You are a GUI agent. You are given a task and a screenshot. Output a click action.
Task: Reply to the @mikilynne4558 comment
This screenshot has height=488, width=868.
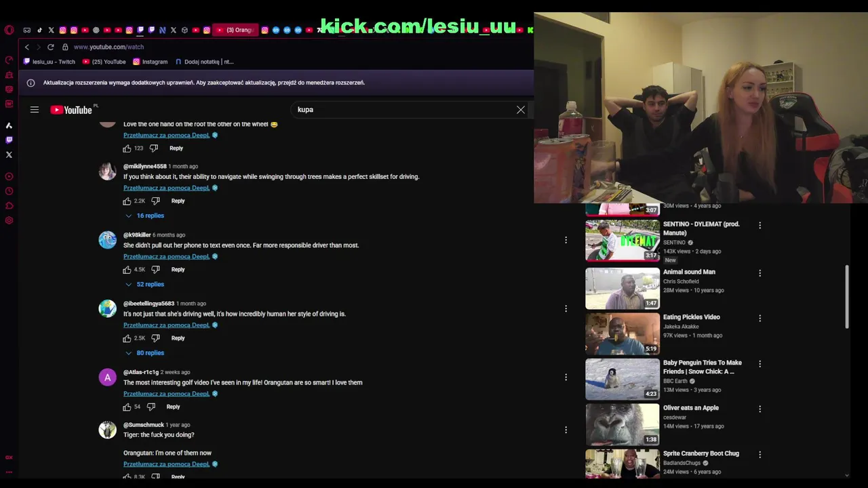[178, 201]
